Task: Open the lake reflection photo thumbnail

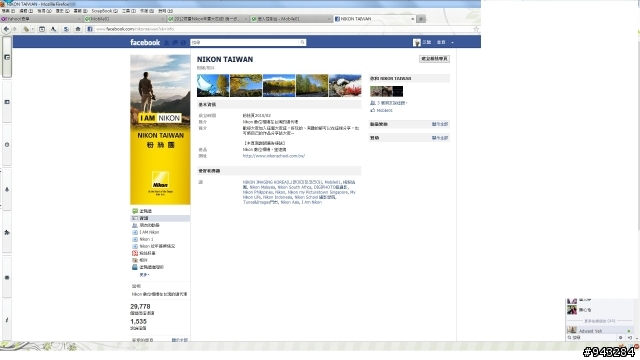Action: point(279,85)
